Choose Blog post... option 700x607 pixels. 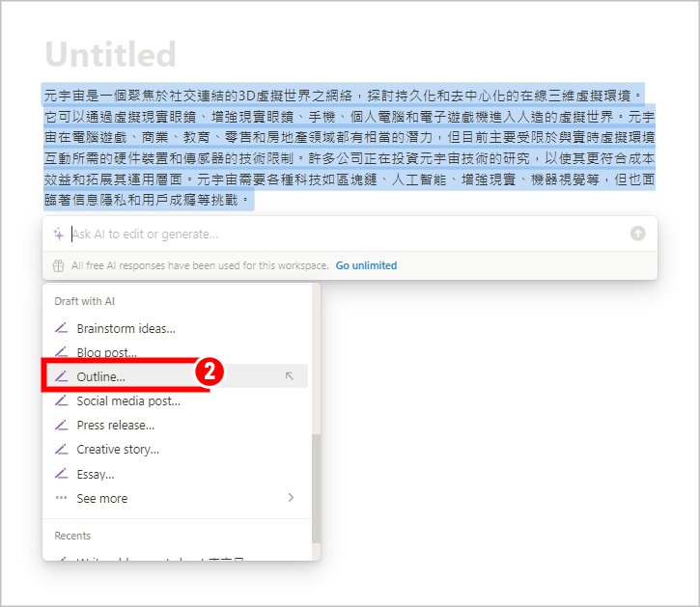click(178, 352)
